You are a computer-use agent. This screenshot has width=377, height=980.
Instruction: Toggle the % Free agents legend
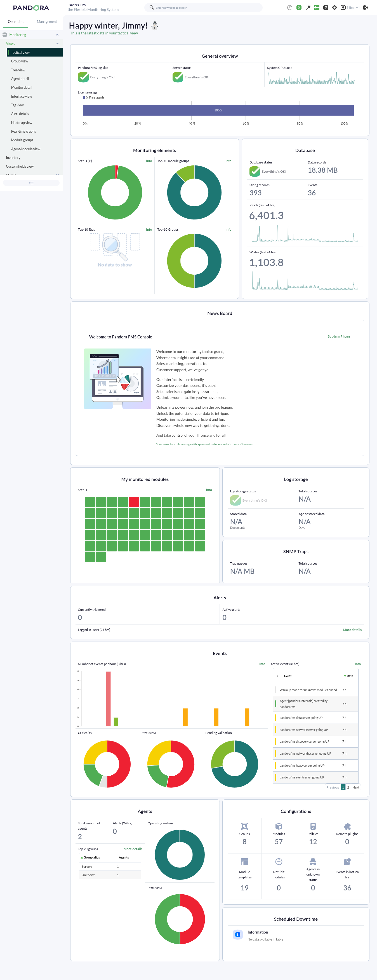(x=94, y=98)
